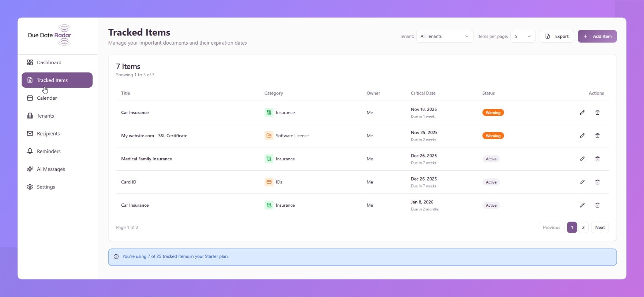Open Settings from the sidebar

coord(57,187)
